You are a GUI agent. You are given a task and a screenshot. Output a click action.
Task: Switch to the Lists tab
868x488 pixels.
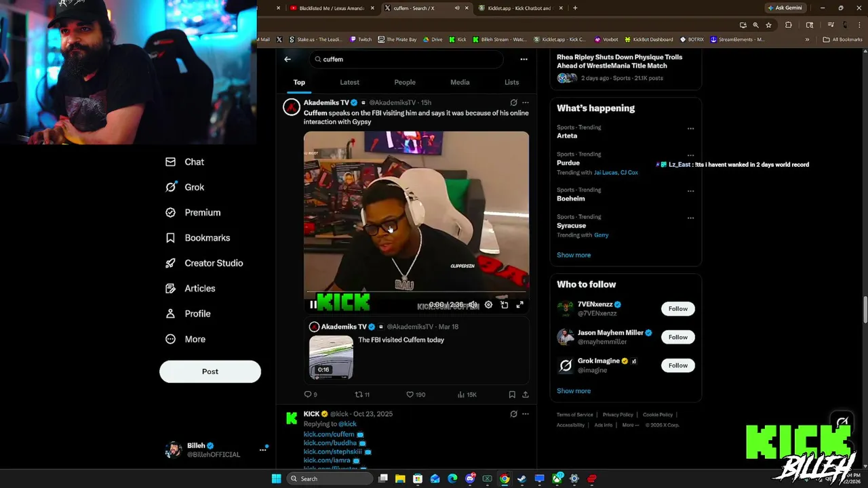[x=511, y=82]
